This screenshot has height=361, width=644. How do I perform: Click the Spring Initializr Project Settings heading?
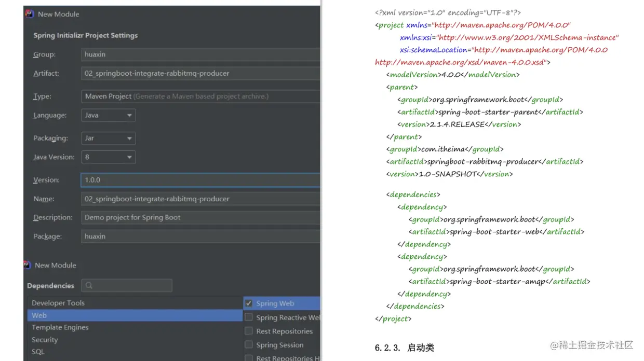86,35
